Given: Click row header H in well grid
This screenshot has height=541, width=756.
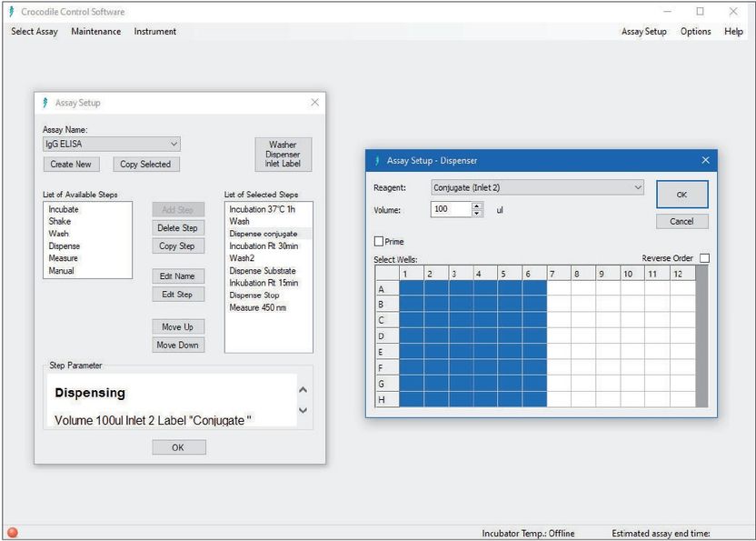Looking at the screenshot, I should click(387, 399).
